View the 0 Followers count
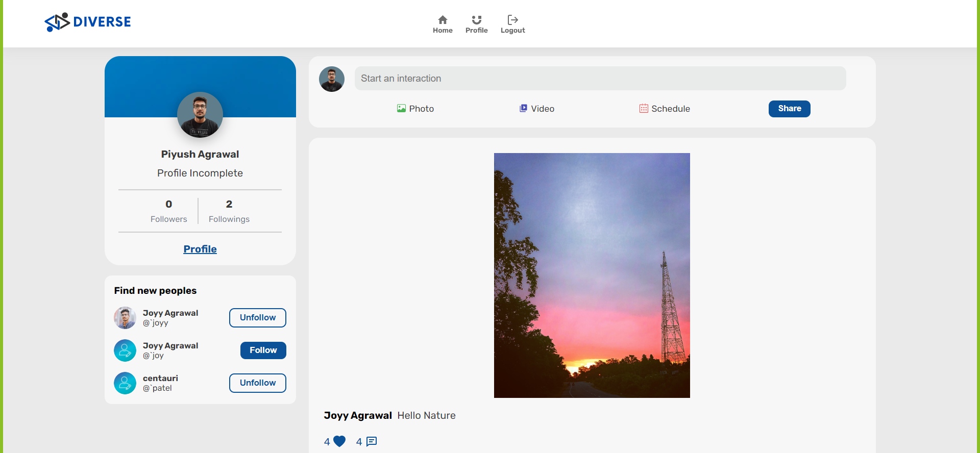This screenshot has width=980, height=453. [169, 211]
